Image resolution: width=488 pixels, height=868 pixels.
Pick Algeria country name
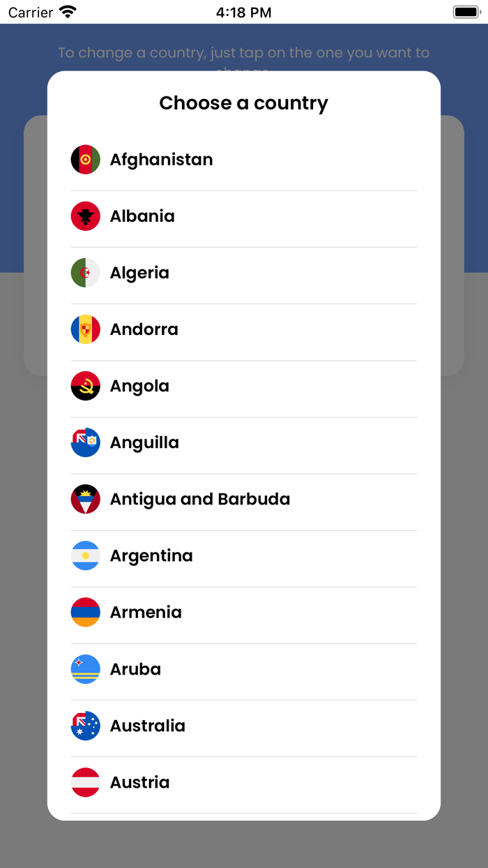139,273
